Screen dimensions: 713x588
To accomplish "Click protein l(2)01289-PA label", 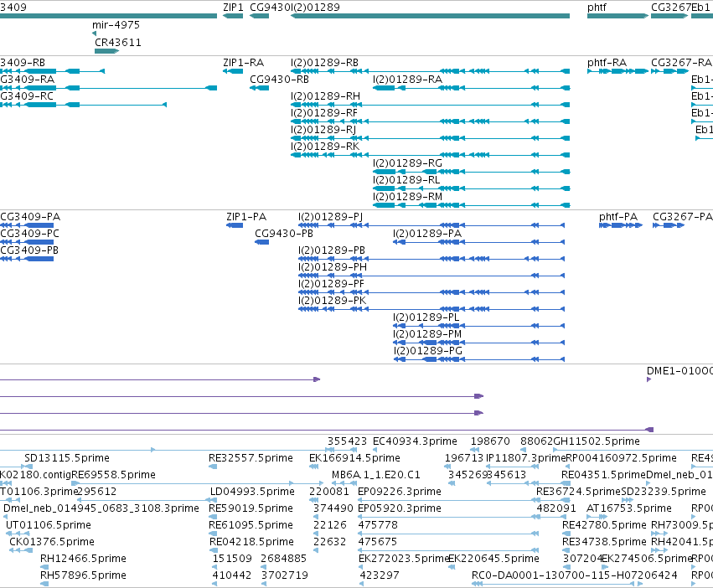I will coord(427,234).
